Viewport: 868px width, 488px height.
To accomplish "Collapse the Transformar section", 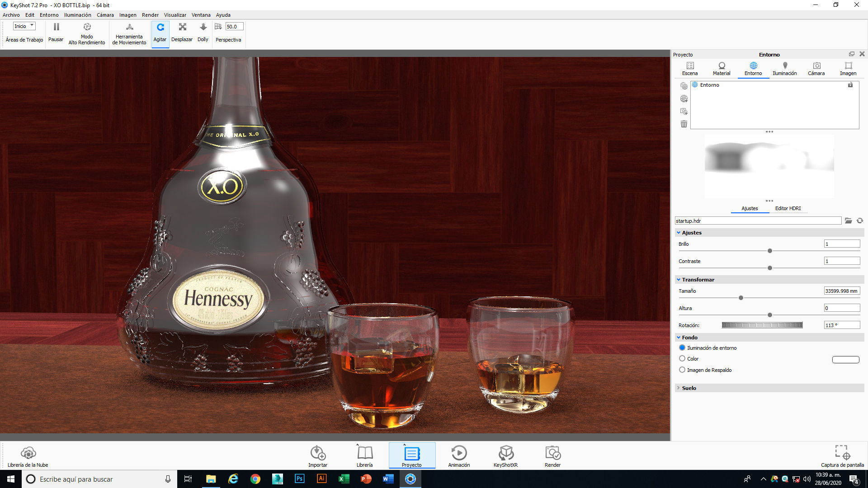I will tap(679, 280).
